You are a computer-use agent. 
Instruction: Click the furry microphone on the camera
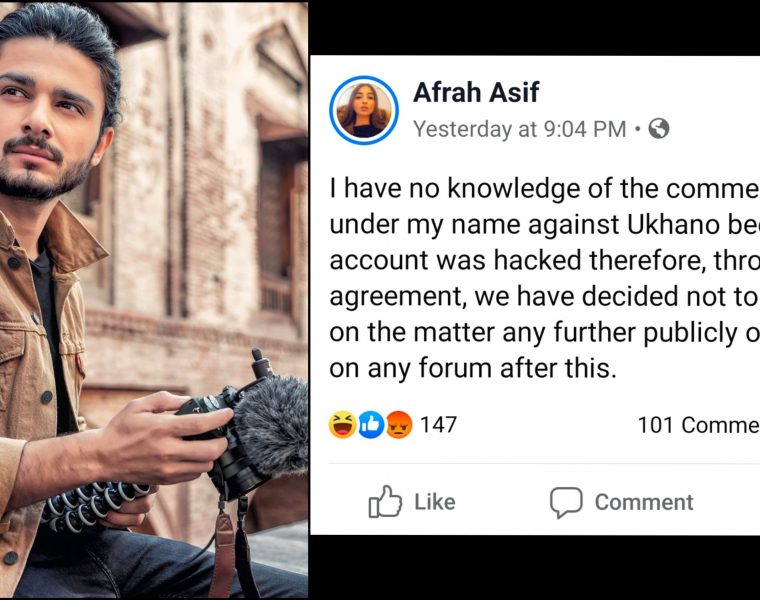point(271,425)
